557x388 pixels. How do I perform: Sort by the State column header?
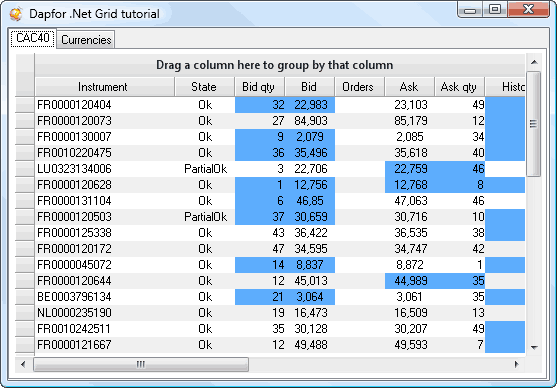pos(205,87)
